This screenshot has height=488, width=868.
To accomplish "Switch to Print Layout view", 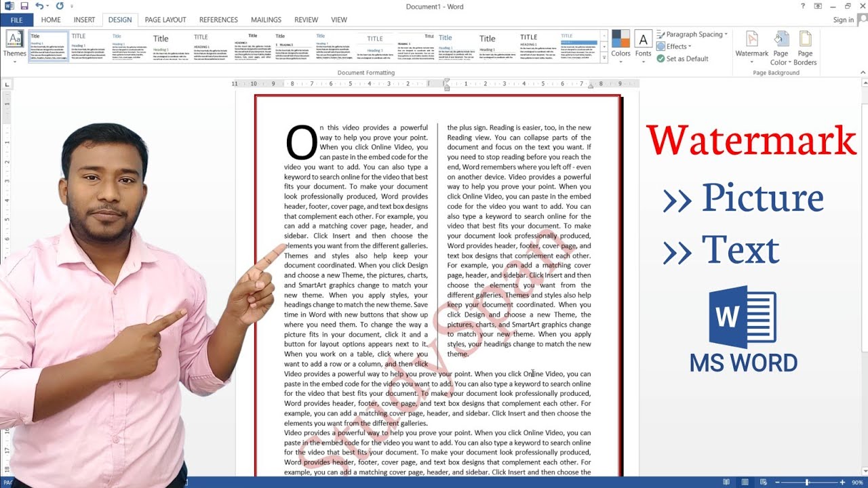I will click(x=745, y=482).
